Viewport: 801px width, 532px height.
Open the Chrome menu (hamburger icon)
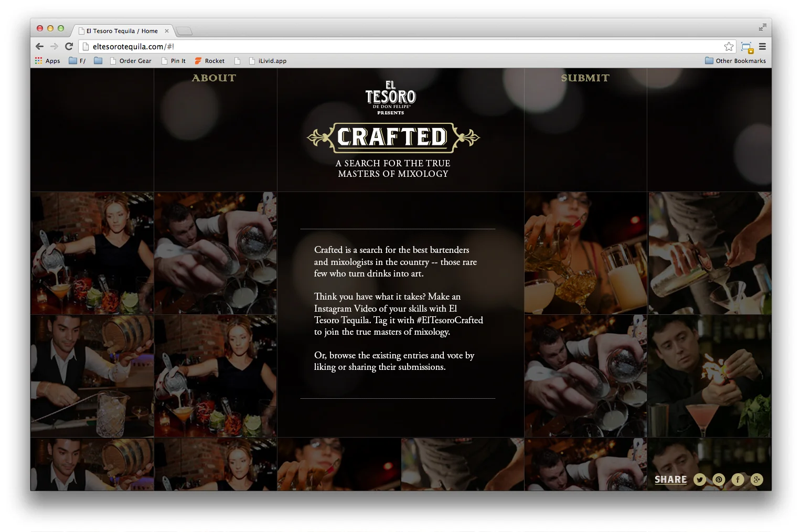pyautogui.click(x=762, y=46)
